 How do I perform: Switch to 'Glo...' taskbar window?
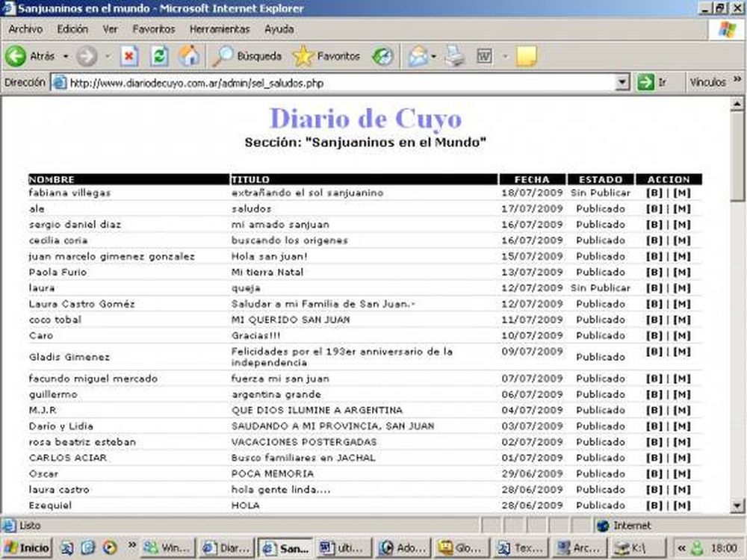tap(462, 547)
